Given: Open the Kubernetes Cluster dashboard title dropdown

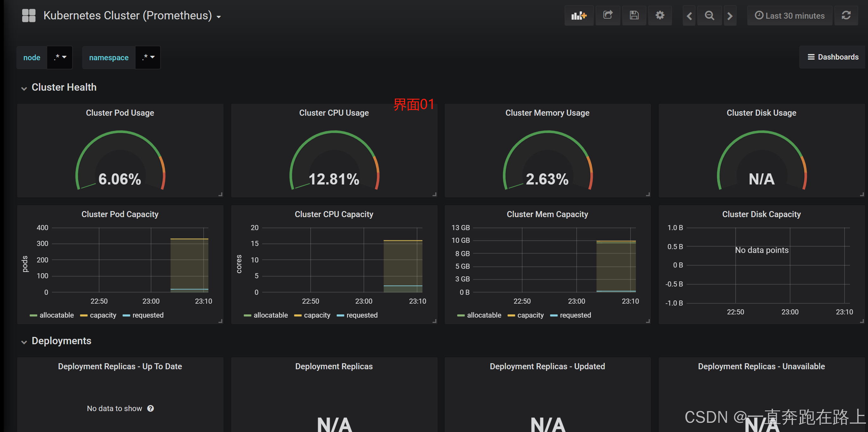Looking at the screenshot, I should click(x=132, y=16).
